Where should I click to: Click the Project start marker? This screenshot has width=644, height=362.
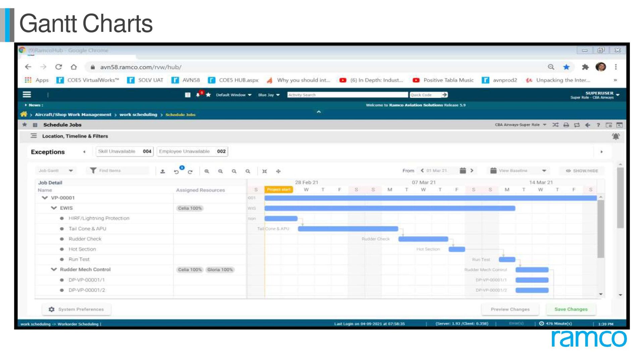(279, 190)
